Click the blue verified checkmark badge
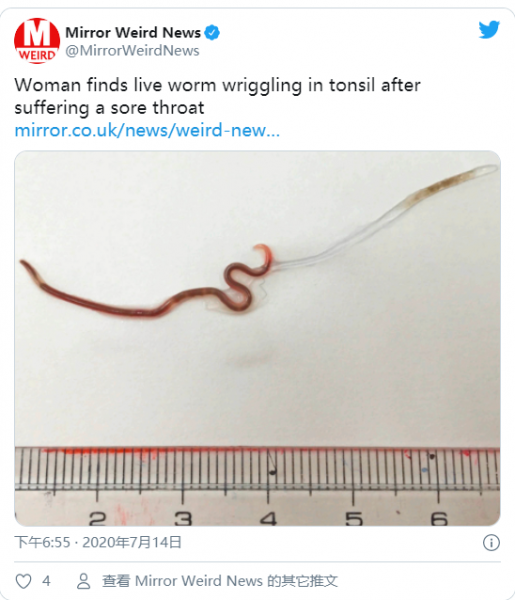The width and height of the screenshot is (515, 600). pyautogui.click(x=212, y=33)
